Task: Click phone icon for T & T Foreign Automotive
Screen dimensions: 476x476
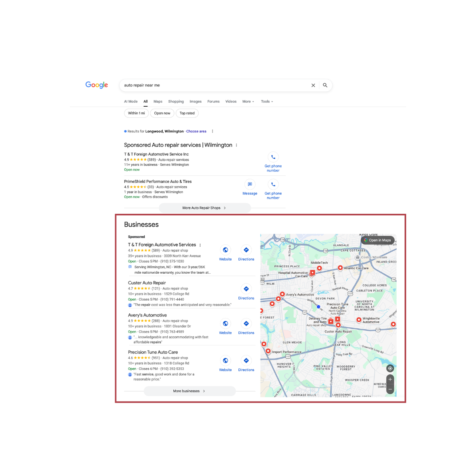Action: (273, 157)
